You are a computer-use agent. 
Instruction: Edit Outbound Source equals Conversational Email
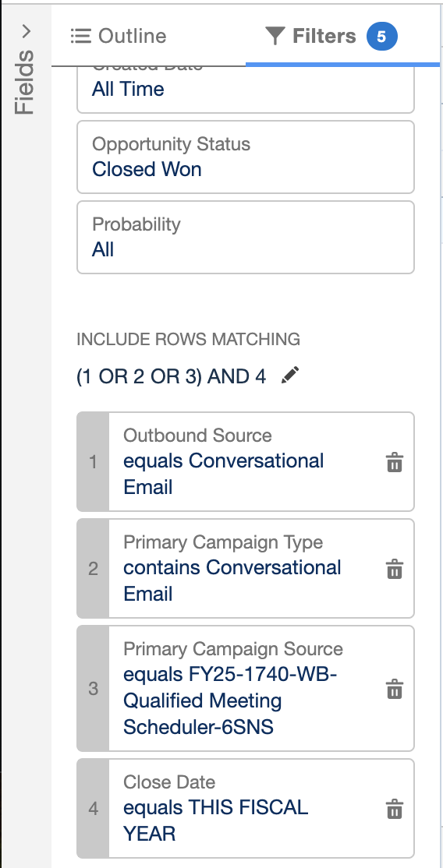point(246,462)
